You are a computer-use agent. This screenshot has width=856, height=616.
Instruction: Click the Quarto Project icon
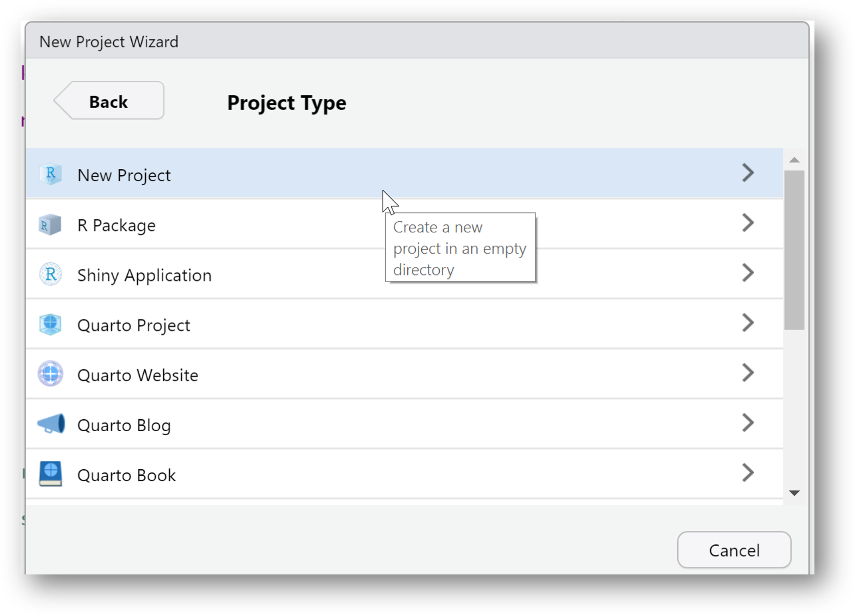[50, 325]
